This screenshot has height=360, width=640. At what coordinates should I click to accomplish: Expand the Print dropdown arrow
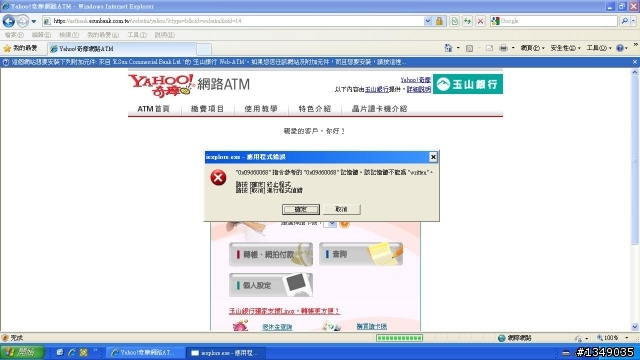click(513, 48)
